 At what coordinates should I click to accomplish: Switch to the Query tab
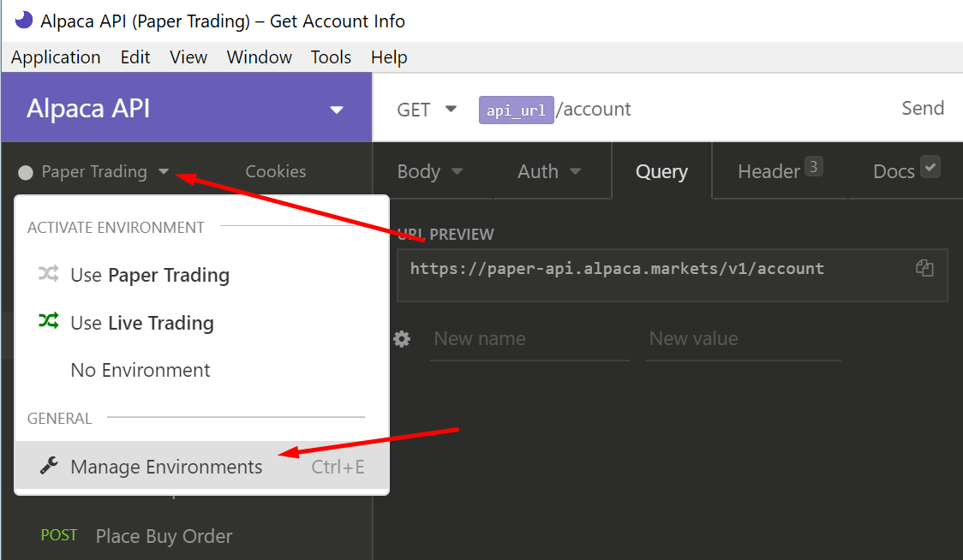(x=661, y=171)
